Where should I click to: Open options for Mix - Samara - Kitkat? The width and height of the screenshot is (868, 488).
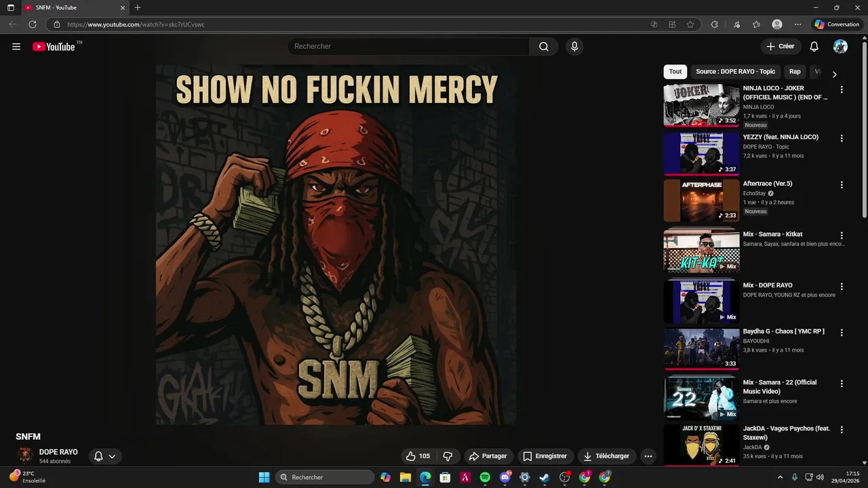[842, 235]
